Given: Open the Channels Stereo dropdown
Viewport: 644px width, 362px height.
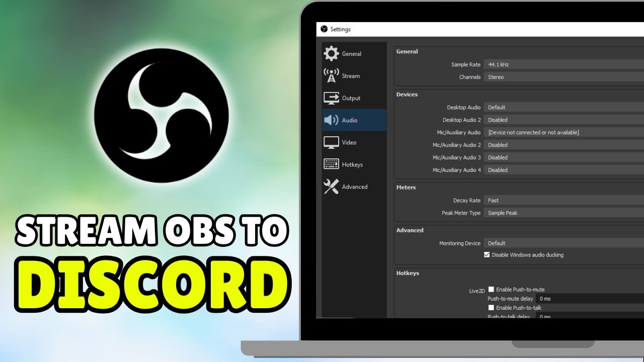Looking at the screenshot, I should [563, 77].
